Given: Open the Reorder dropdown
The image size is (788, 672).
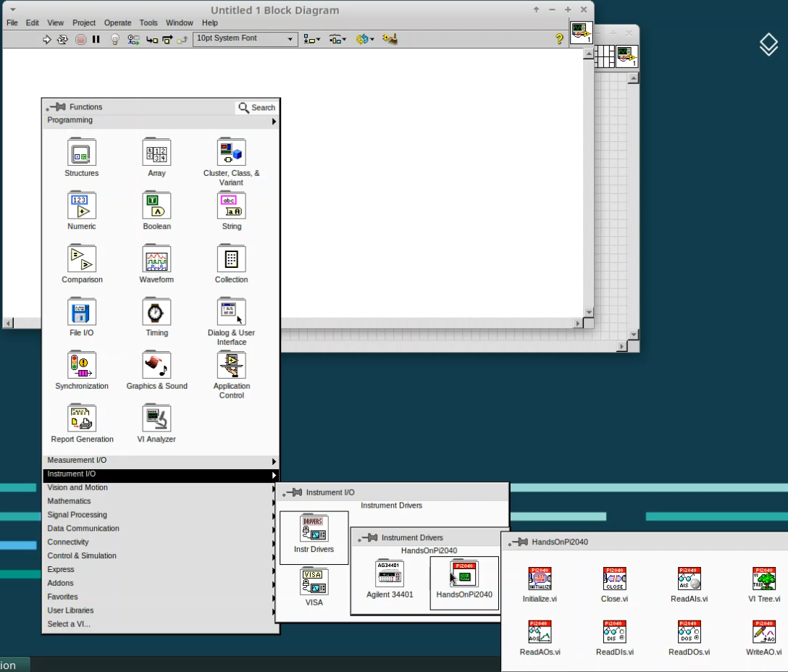Looking at the screenshot, I should pyautogui.click(x=365, y=38).
